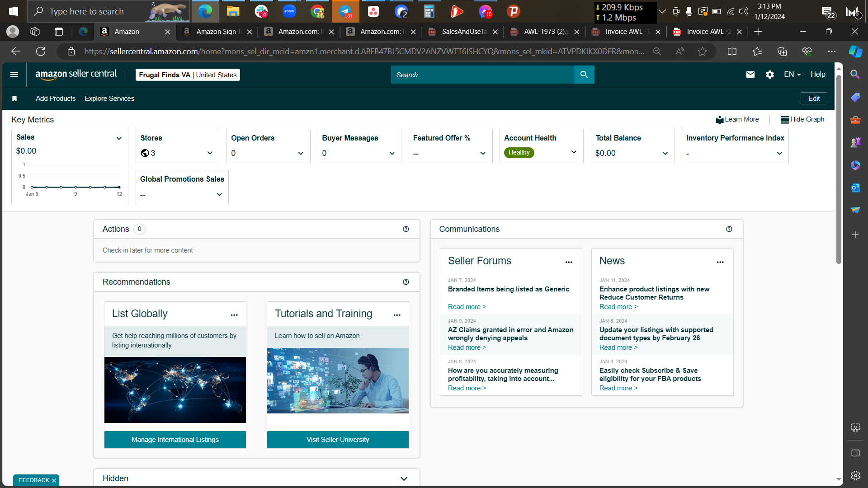The width and height of the screenshot is (868, 488).
Task: Expand the Featured Offer % dropdown
Action: pyautogui.click(x=483, y=154)
